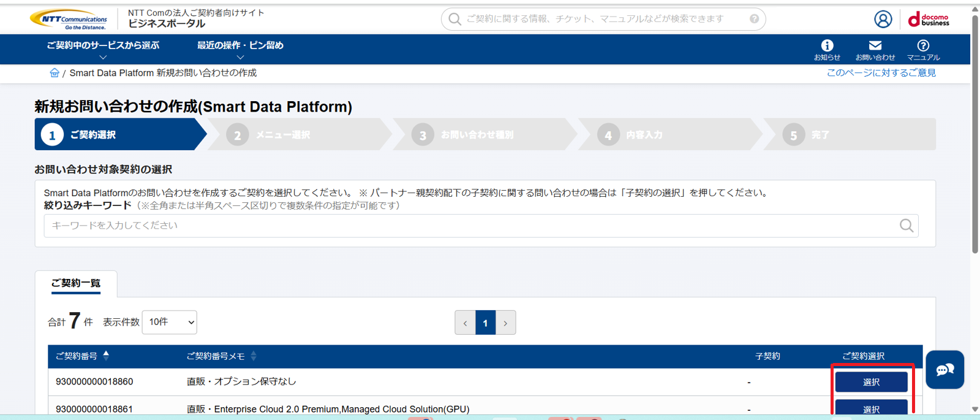Go to next page of contract list
Image resolution: width=980 pixels, height=420 pixels.
pyautogui.click(x=505, y=323)
